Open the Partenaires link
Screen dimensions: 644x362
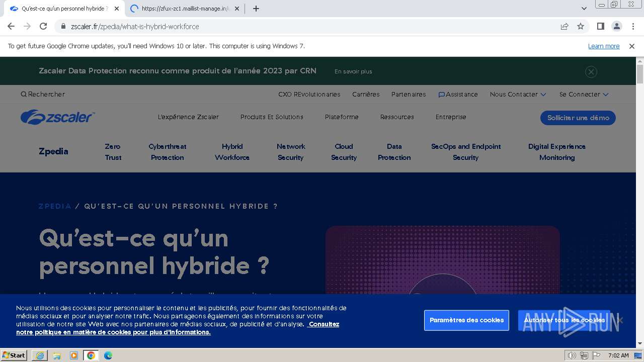[409, 94]
